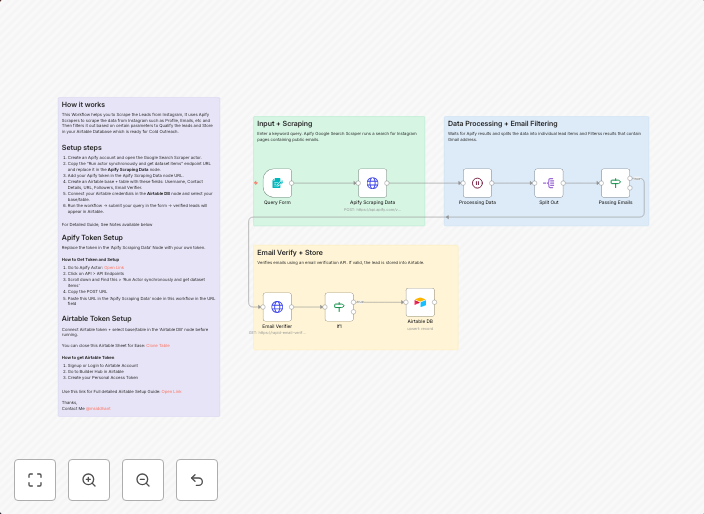Click the Processing Data node label
Image resolution: width=704 pixels, height=514 pixels.
coord(477,202)
